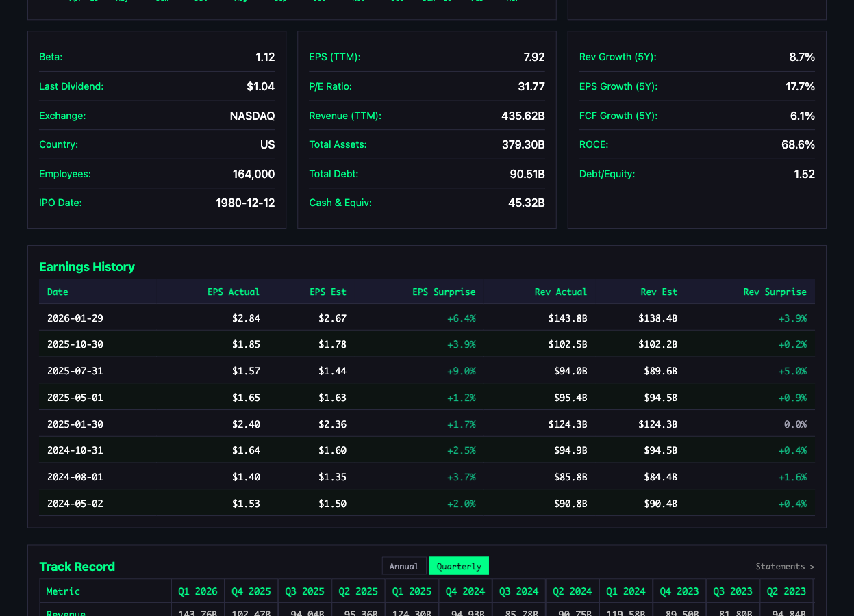Sort by the Rev Surprise column
This screenshot has width=854, height=616.
coord(775,291)
